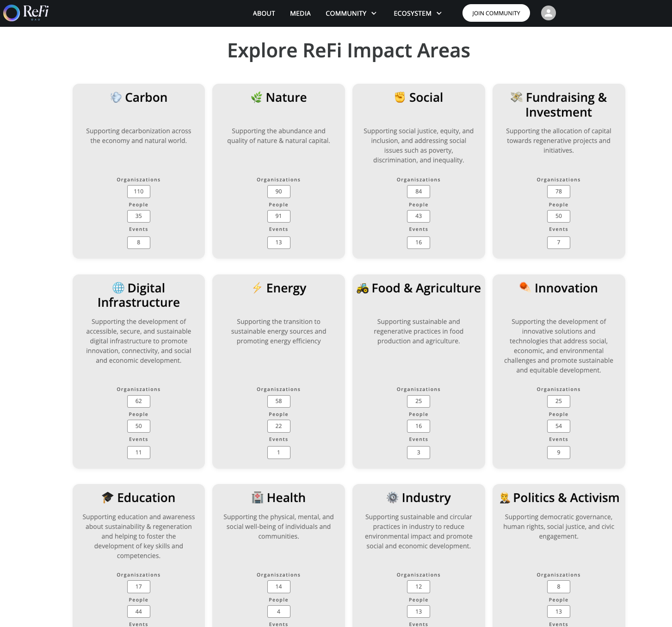Click Social organizations count 84
672x627 pixels.
coord(419,192)
